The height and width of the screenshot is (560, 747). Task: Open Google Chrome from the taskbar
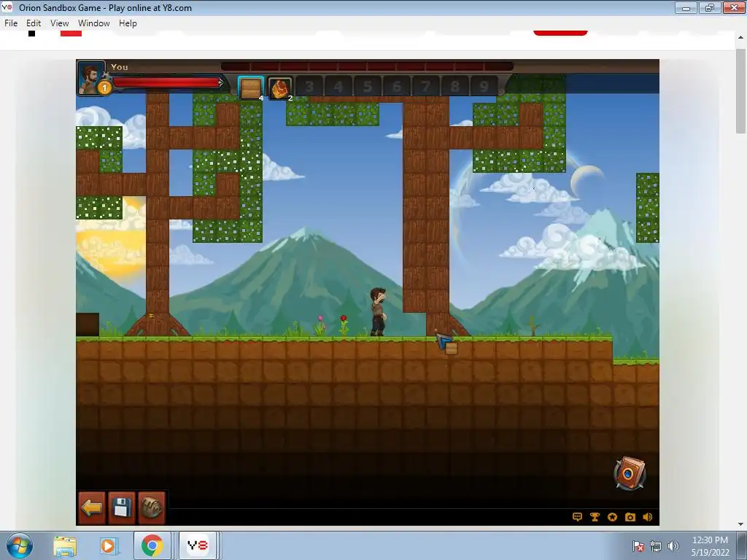pyautogui.click(x=152, y=545)
